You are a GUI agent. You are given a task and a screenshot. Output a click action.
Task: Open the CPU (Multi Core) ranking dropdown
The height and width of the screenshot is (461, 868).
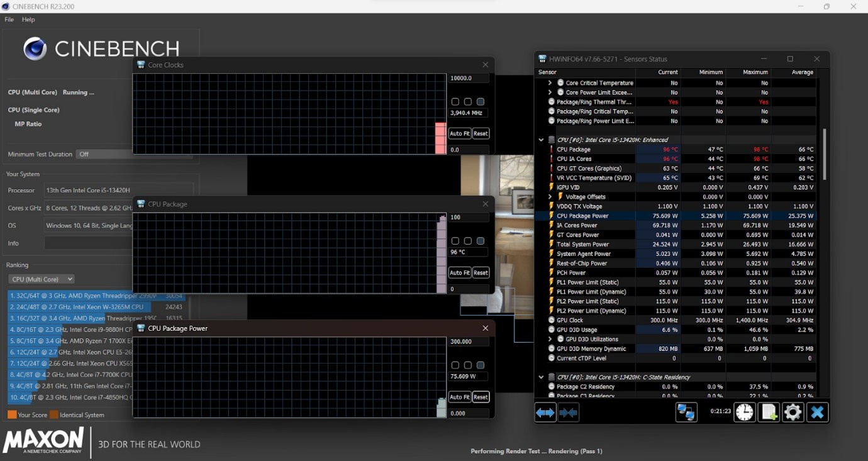coord(41,279)
